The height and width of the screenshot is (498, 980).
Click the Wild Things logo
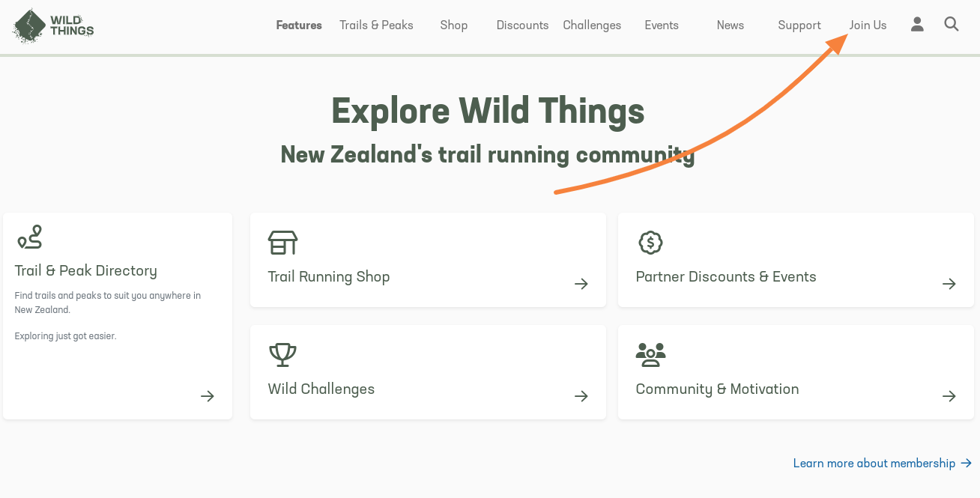point(54,25)
